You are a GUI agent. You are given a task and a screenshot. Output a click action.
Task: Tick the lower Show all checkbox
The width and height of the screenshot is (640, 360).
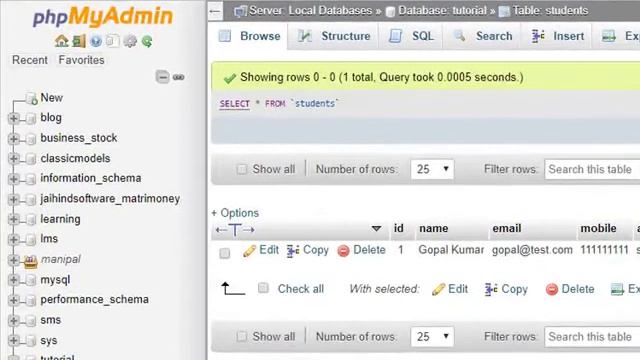click(x=242, y=336)
